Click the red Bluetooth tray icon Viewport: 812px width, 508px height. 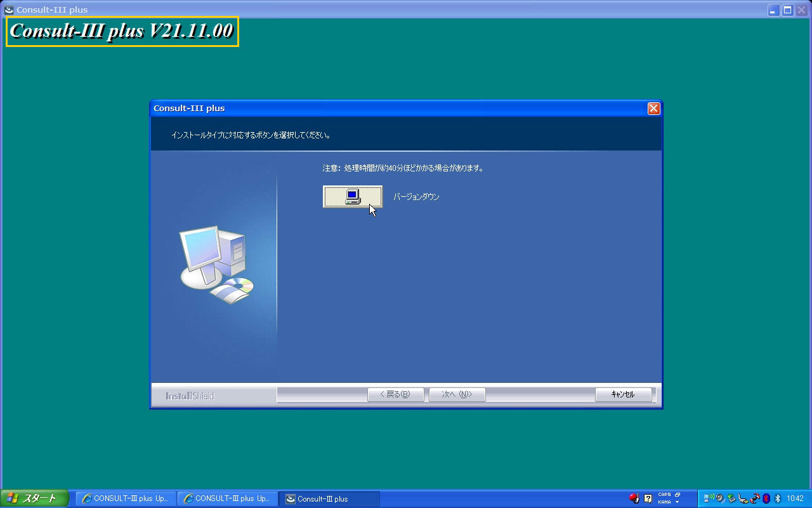(766, 498)
